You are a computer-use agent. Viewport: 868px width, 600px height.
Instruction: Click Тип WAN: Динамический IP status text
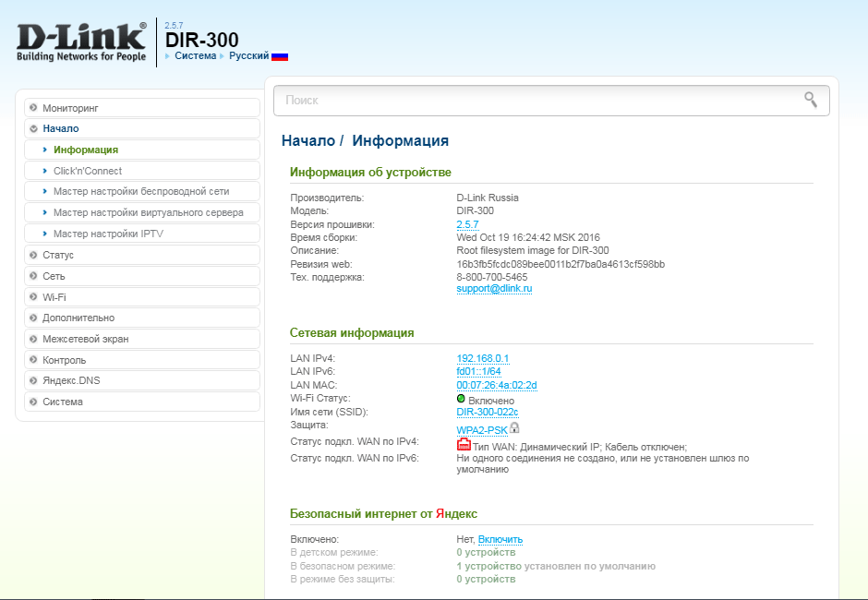click(580, 447)
